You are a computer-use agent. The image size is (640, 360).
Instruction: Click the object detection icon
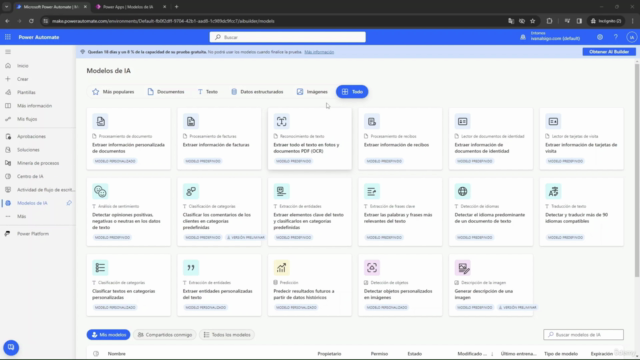372,267
